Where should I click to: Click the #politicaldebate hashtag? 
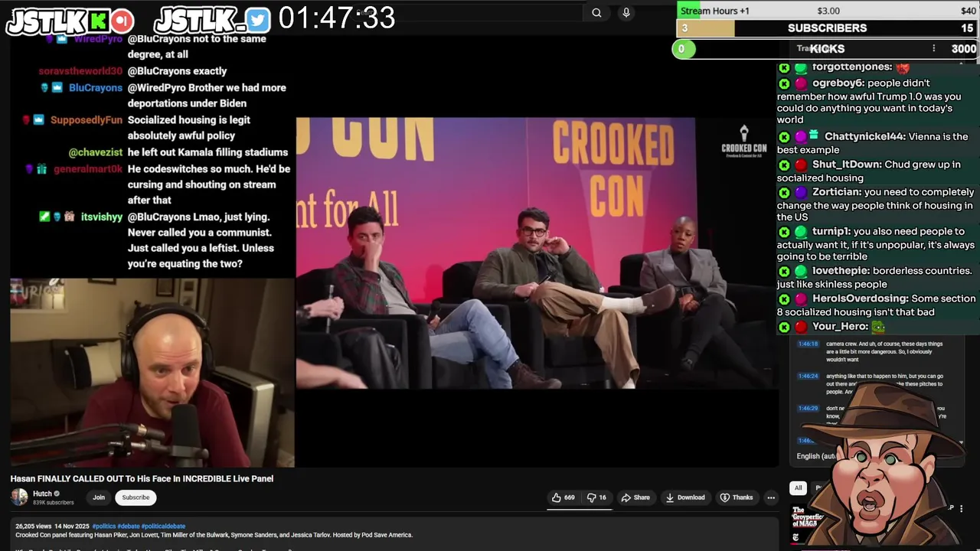tap(163, 527)
